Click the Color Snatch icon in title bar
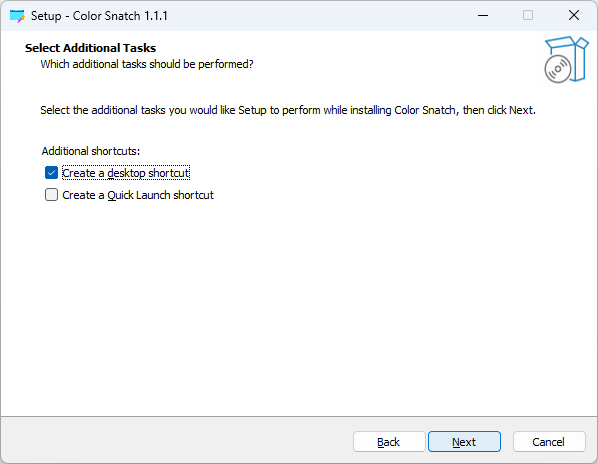598x464 pixels. coord(17,16)
